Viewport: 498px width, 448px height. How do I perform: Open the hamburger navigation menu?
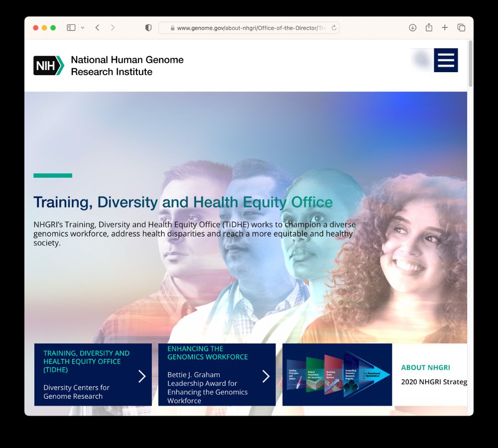[446, 60]
